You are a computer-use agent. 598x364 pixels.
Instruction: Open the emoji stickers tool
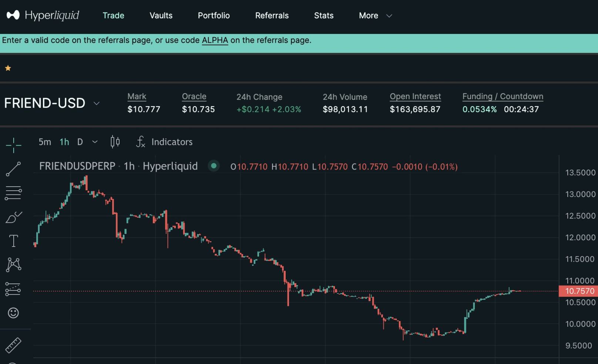(14, 313)
